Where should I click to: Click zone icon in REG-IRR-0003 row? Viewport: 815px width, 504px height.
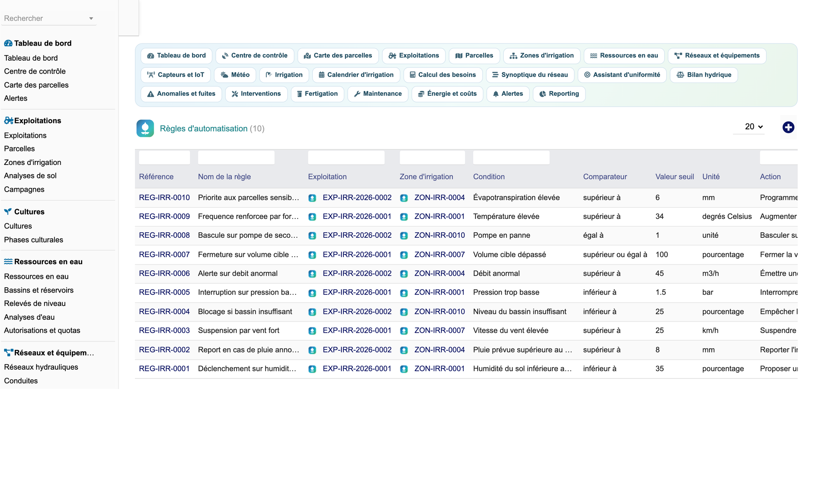404,331
